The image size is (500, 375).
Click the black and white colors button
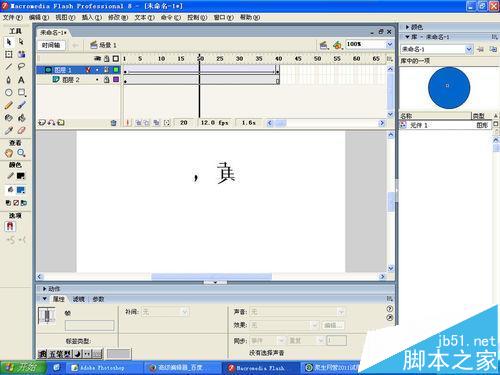point(9,203)
